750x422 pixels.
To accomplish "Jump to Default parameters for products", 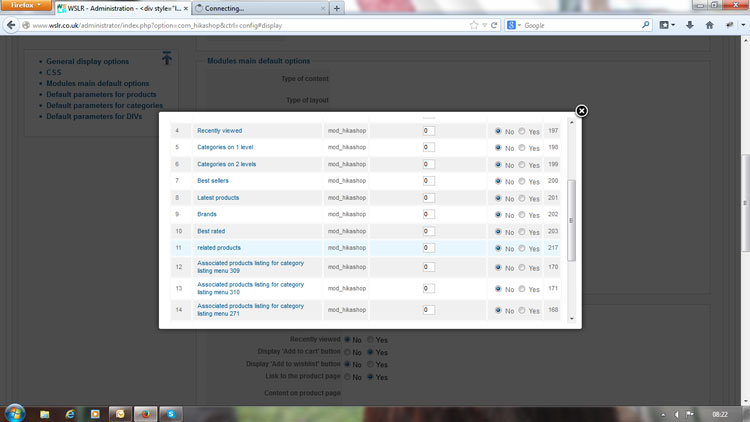I will 101,94.
